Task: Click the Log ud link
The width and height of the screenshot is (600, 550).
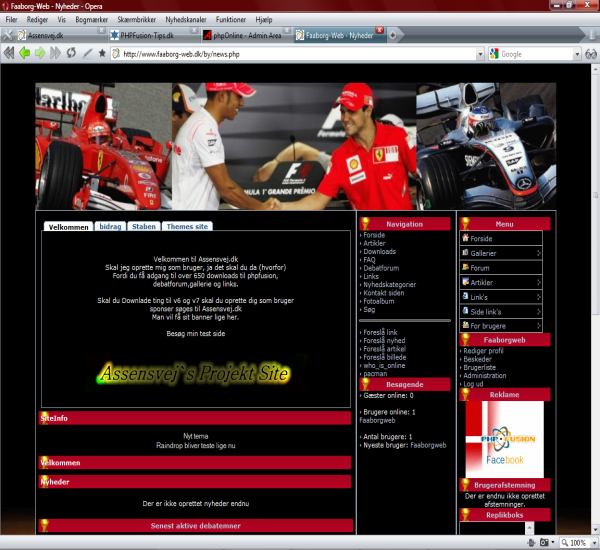Action: pos(473,384)
